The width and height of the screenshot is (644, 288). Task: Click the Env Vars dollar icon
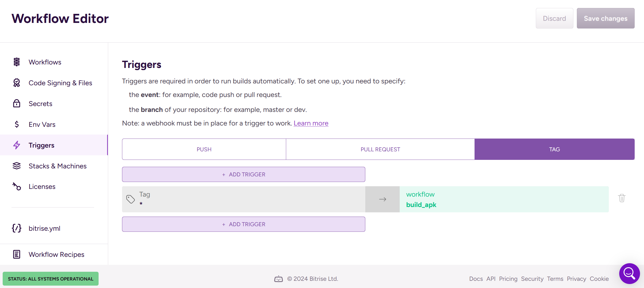pyautogui.click(x=17, y=124)
